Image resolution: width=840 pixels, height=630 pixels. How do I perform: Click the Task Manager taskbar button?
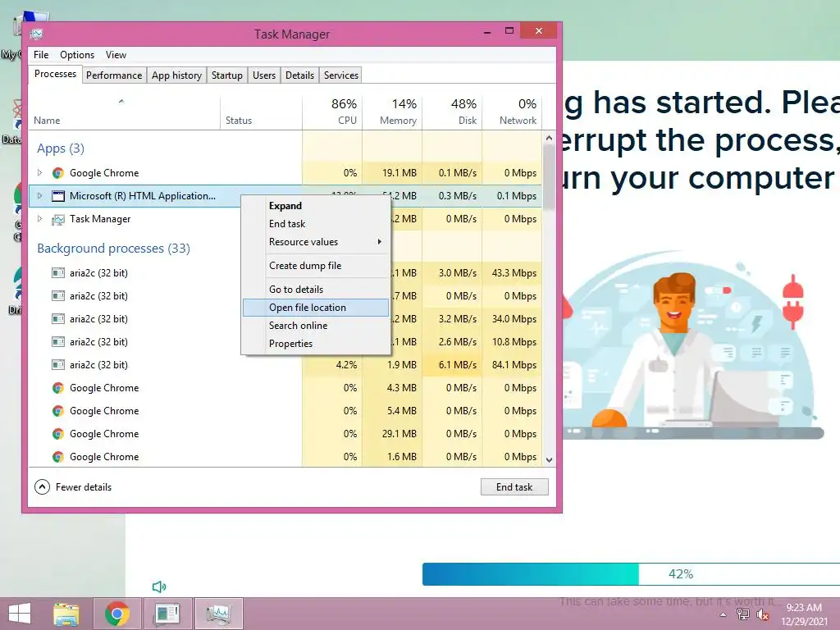[218, 614]
